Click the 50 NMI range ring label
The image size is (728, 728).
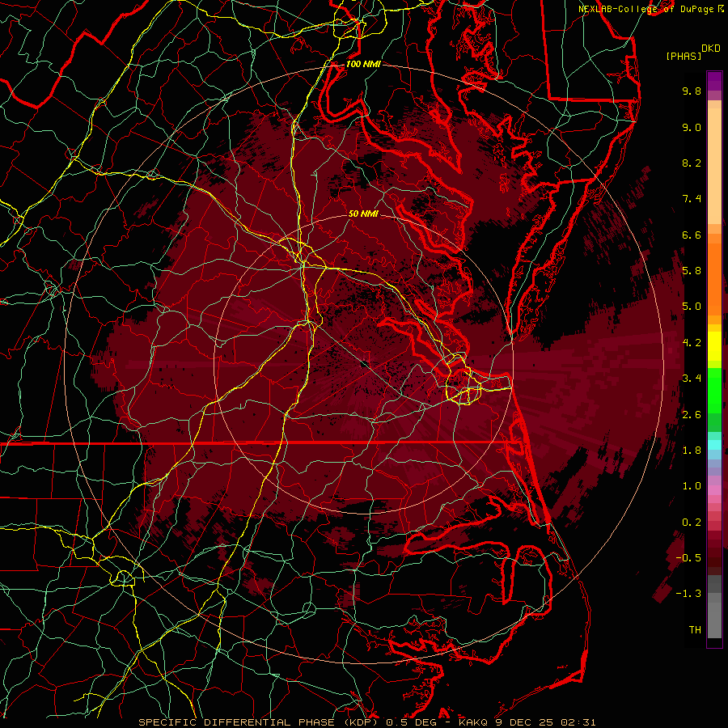tap(363, 214)
